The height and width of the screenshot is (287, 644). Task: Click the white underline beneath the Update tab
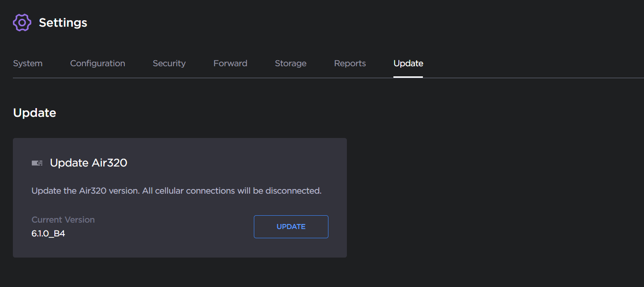click(x=408, y=77)
